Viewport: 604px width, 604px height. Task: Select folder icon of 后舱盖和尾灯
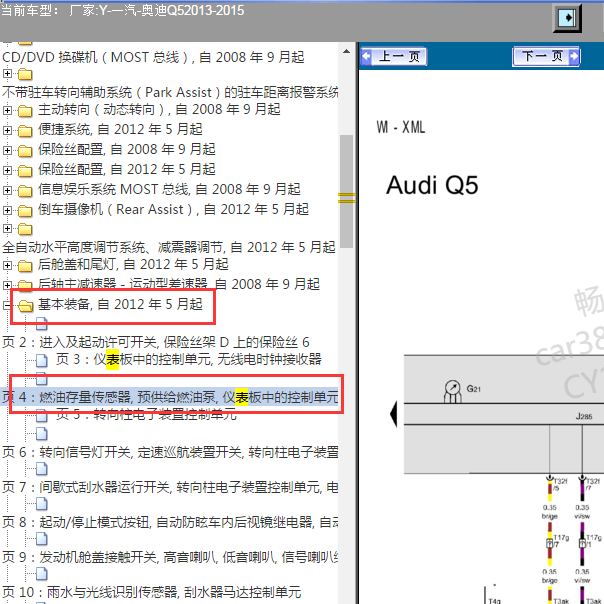click(x=25, y=266)
